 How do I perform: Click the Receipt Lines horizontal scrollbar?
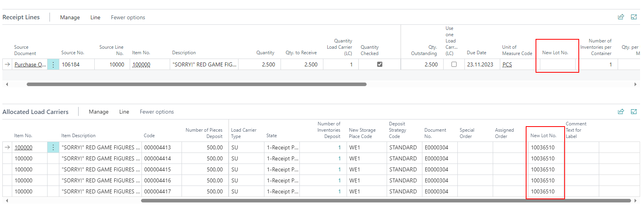[x=196, y=84]
